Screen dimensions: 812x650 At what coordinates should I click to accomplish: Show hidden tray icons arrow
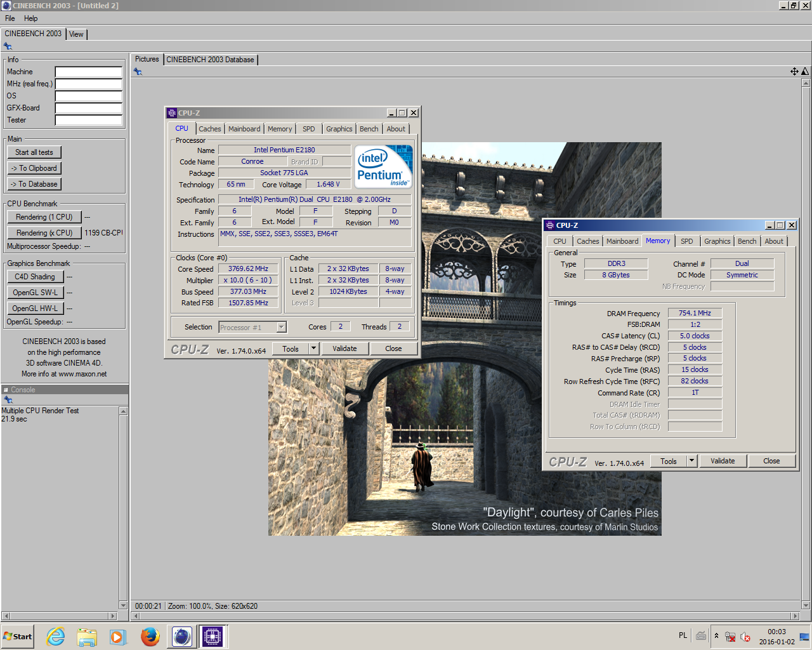(x=716, y=636)
